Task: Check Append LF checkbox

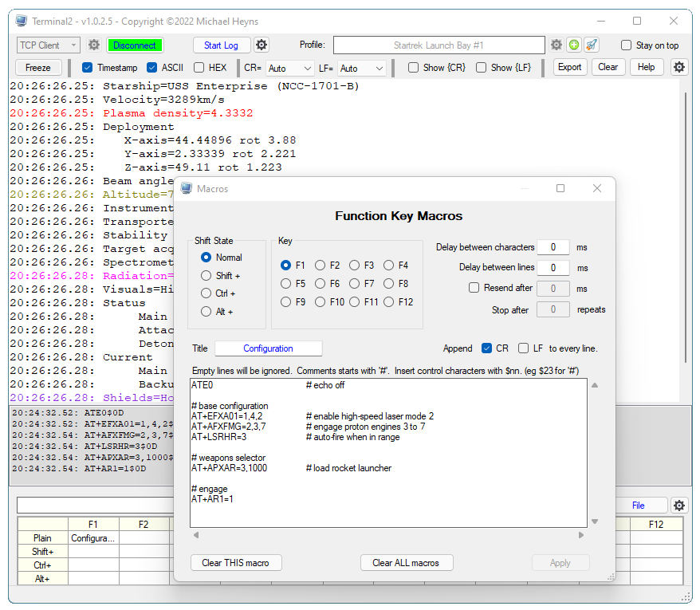Action: pyautogui.click(x=523, y=348)
